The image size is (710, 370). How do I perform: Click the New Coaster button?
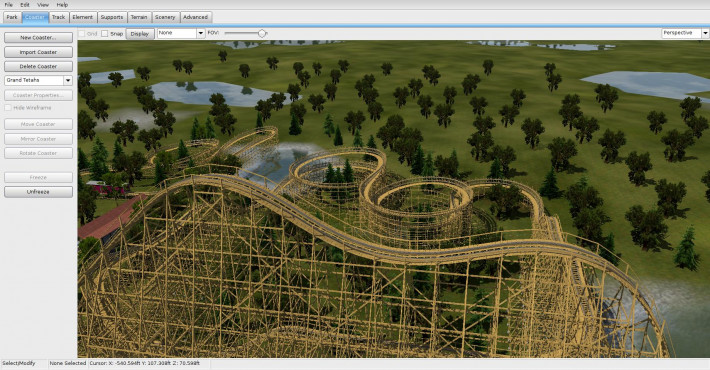[38, 38]
